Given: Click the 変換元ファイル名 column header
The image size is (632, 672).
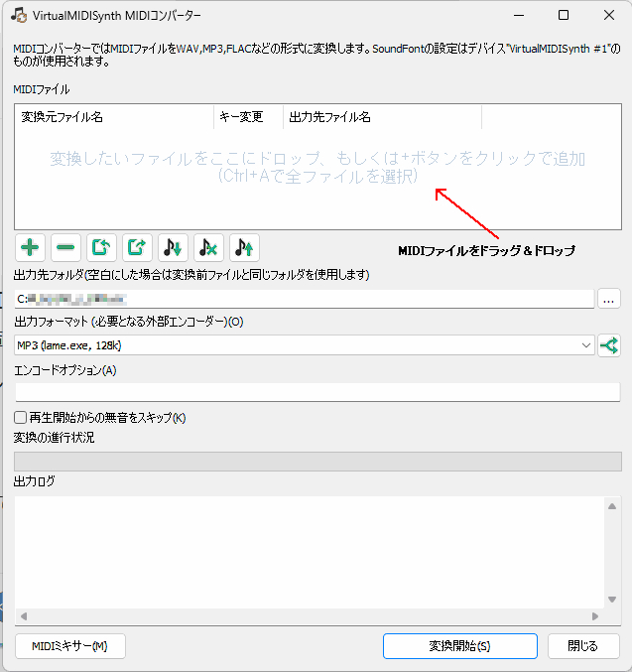Looking at the screenshot, I should [114, 117].
